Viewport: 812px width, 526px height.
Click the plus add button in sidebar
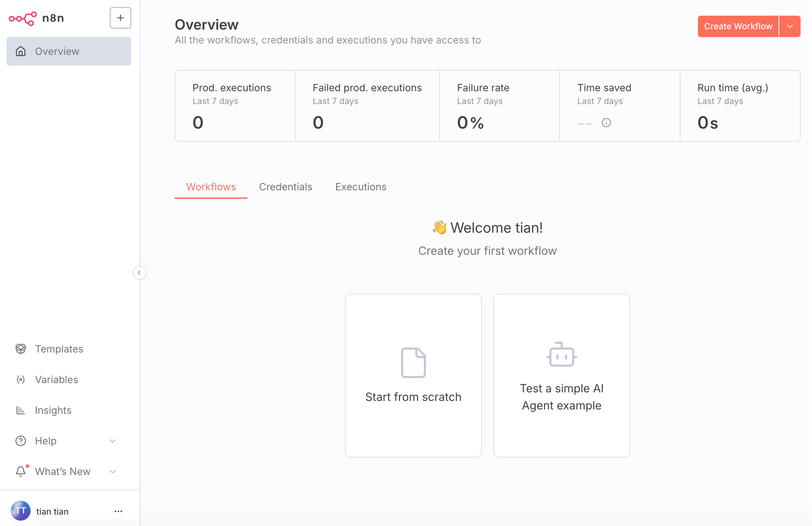120,18
